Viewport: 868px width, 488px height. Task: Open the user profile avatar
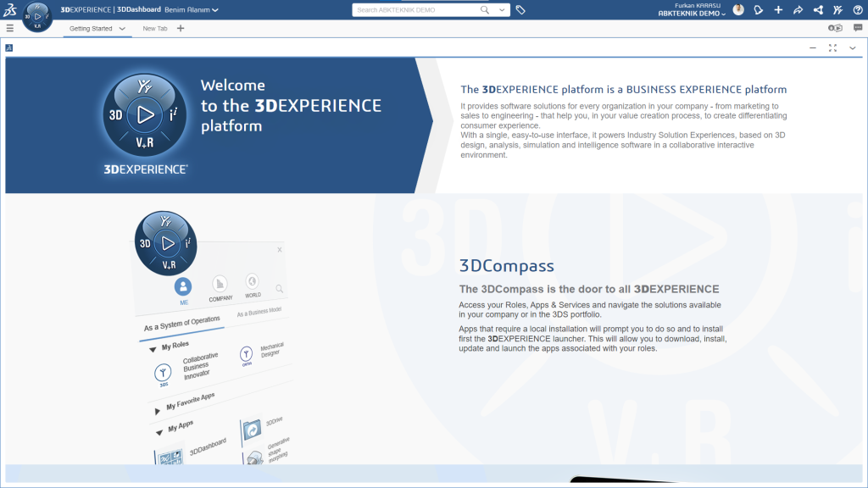tap(738, 10)
